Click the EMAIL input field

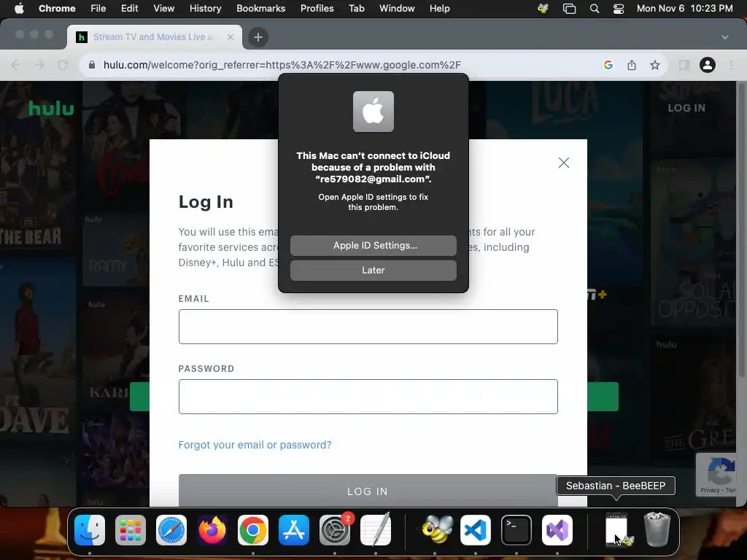(x=368, y=327)
